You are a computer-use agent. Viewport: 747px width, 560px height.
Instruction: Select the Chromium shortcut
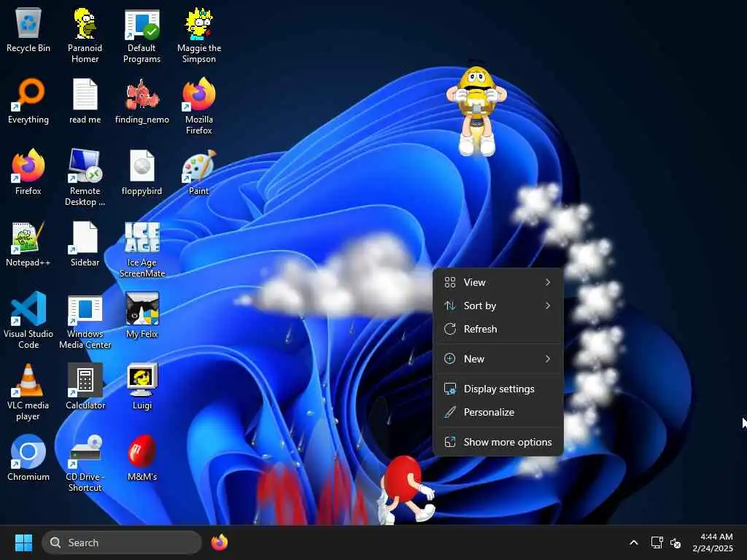(x=28, y=459)
